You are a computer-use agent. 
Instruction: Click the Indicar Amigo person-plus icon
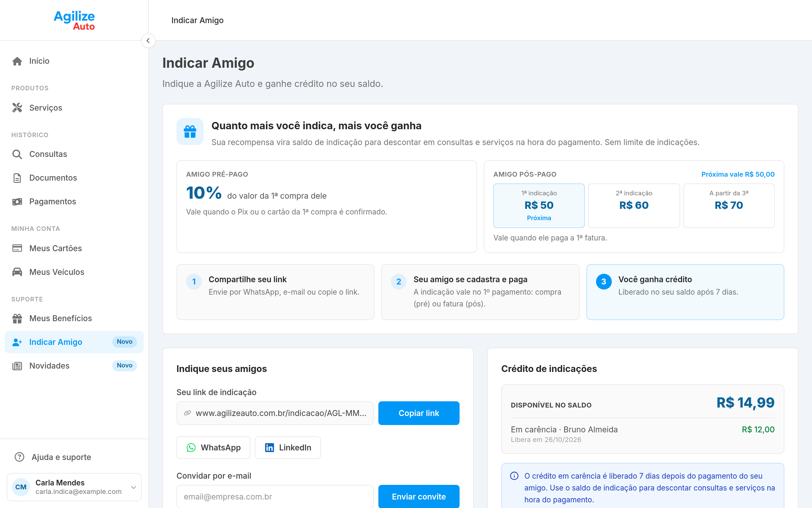point(17,342)
